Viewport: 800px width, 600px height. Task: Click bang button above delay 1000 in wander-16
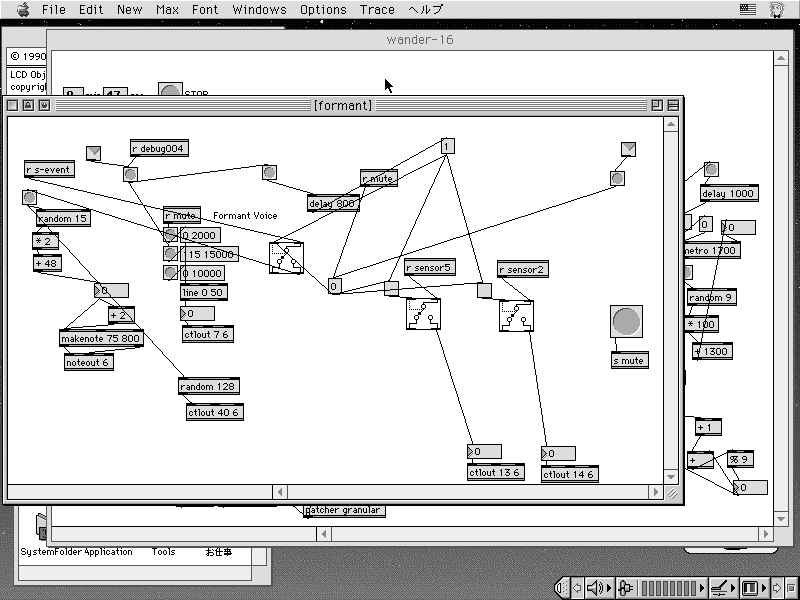[x=711, y=169]
